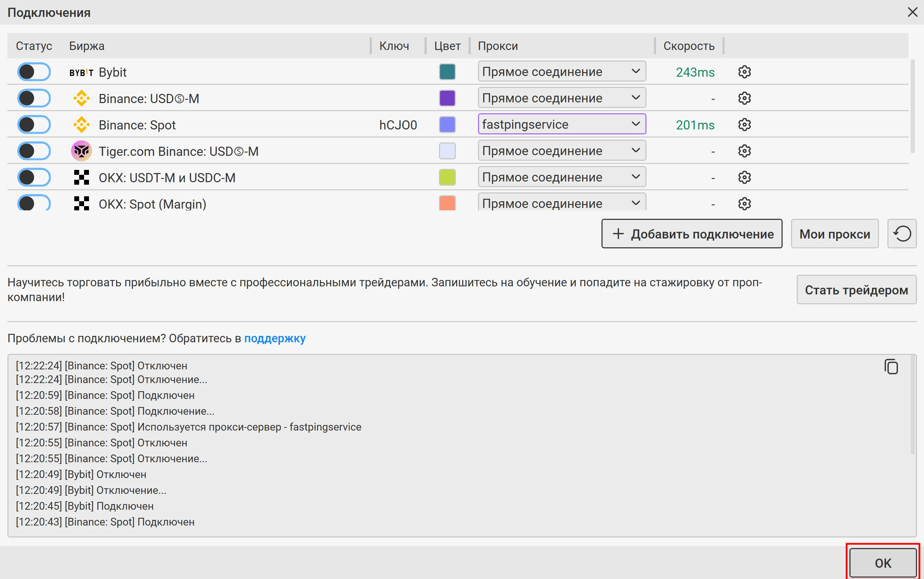Click the "Добавить подключение" button

pyautogui.click(x=691, y=234)
